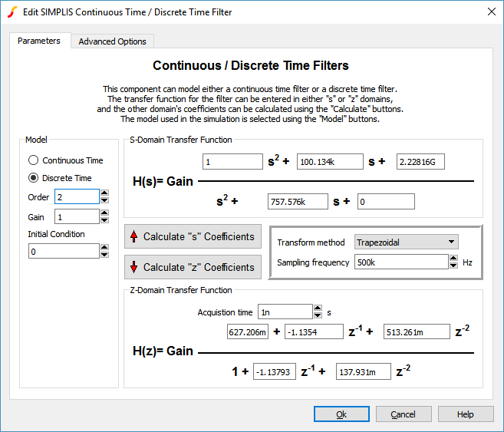This screenshot has height=432, width=504.
Task: Select the Continuous Time radio button
Action: click(33, 160)
